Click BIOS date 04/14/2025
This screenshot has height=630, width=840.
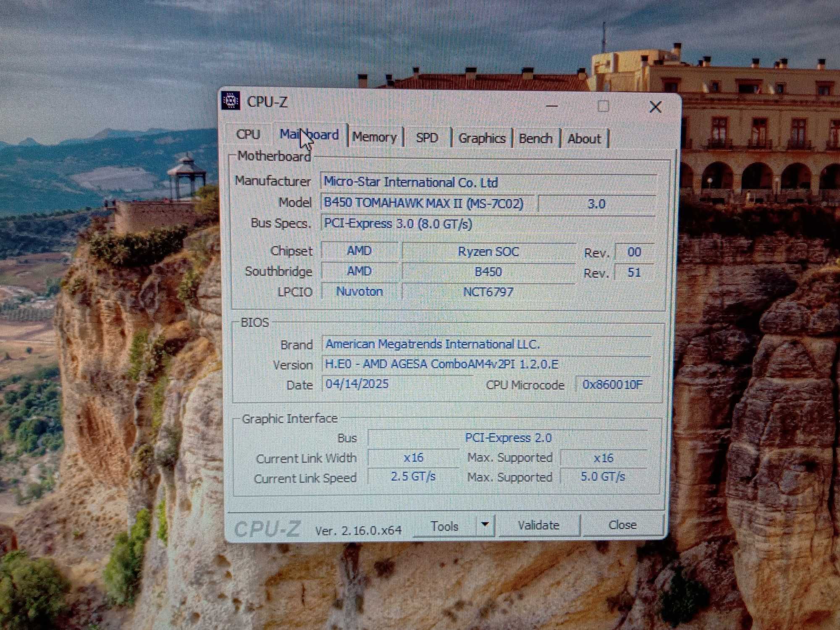(398, 384)
